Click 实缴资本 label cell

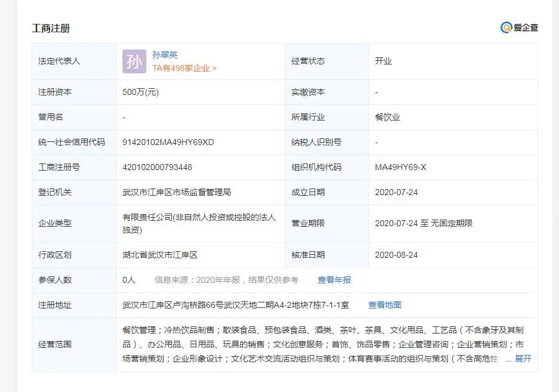click(x=327, y=92)
